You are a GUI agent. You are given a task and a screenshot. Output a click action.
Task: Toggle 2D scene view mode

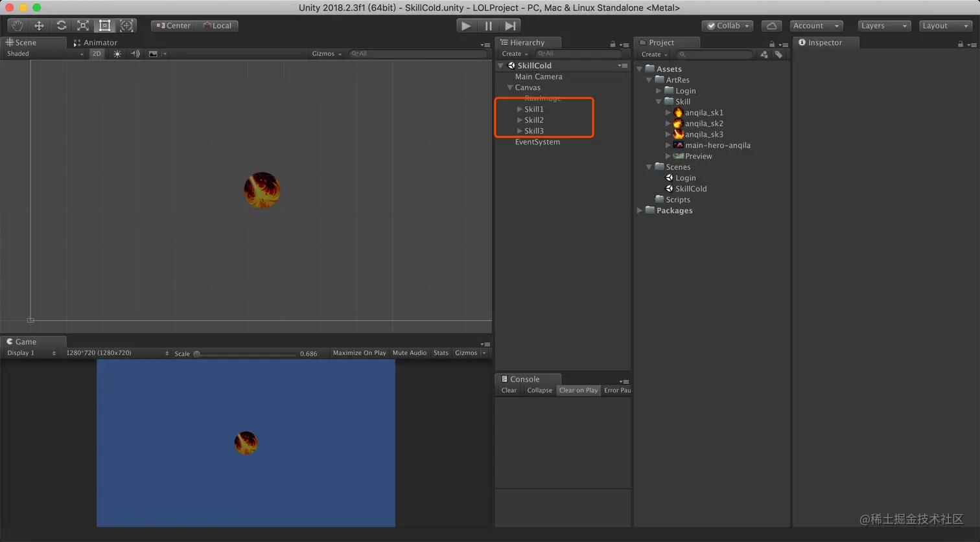97,54
